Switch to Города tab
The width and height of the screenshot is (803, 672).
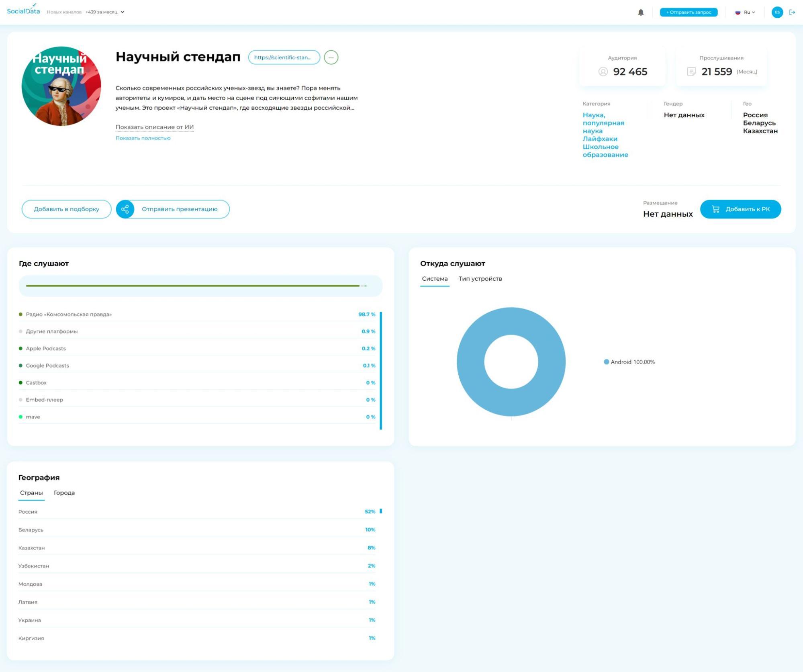point(64,493)
